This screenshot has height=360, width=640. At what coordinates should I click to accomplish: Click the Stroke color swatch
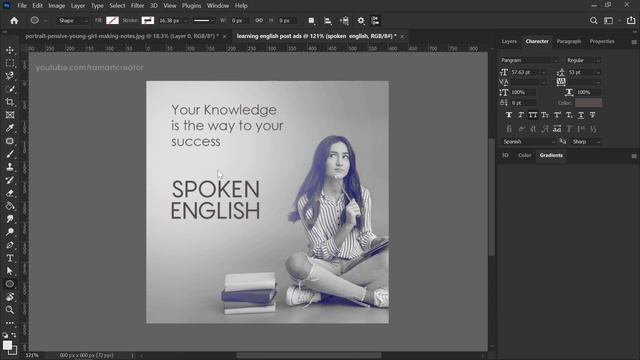148,20
